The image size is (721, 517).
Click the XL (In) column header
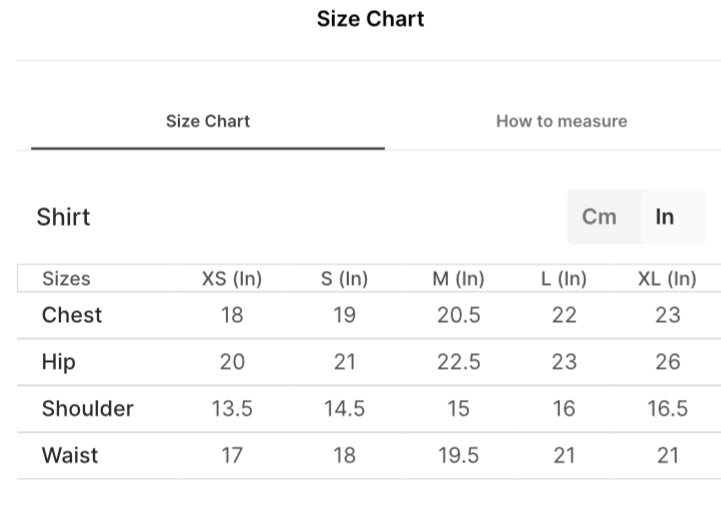click(667, 279)
